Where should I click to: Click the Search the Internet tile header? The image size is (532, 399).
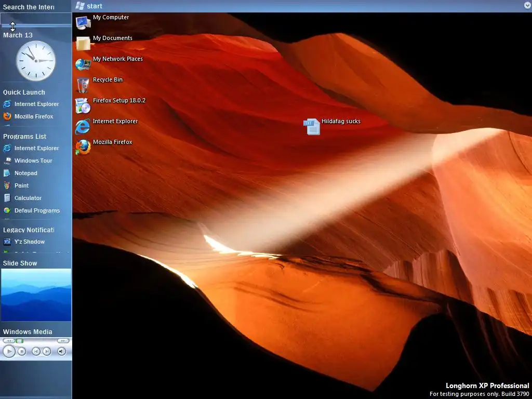pos(29,7)
